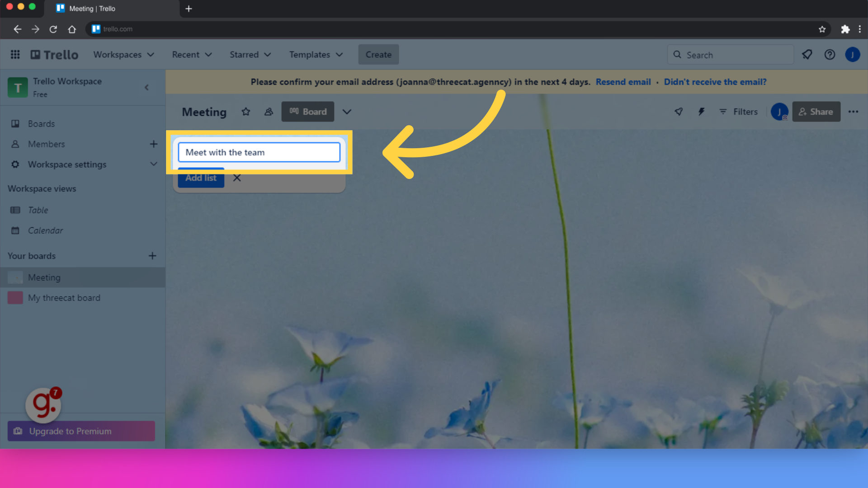Click the board automation lightning icon
Image resolution: width=868 pixels, height=488 pixels.
tap(702, 112)
